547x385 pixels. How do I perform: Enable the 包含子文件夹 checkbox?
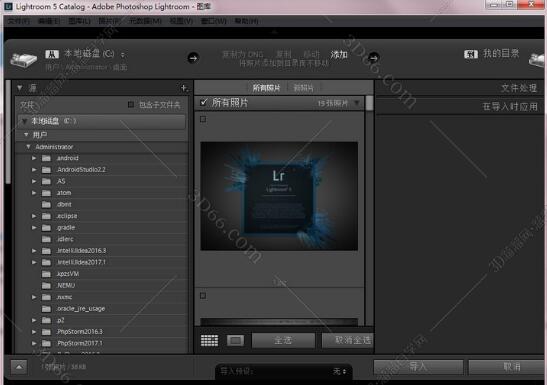coord(131,104)
